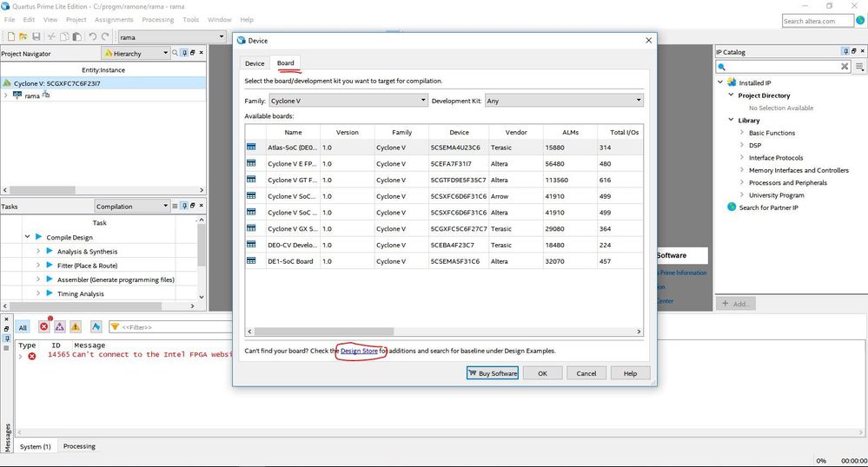Screen dimensions: 868x467
Task: Click the board icon for DE0-CV row
Action: (x=251, y=245)
